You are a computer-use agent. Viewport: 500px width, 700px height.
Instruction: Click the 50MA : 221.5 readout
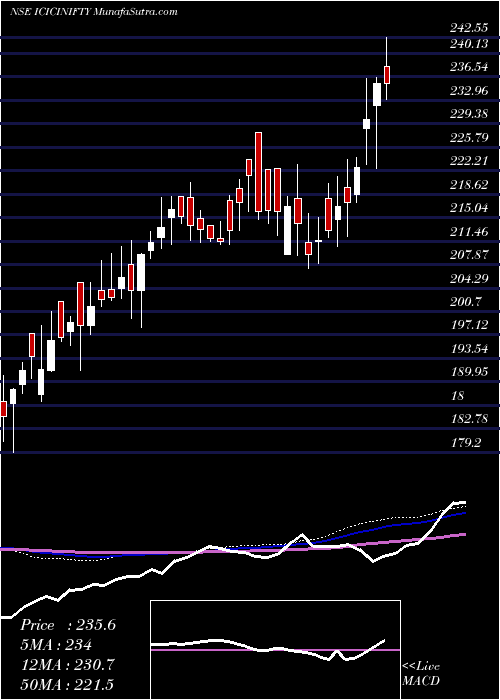[67, 684]
